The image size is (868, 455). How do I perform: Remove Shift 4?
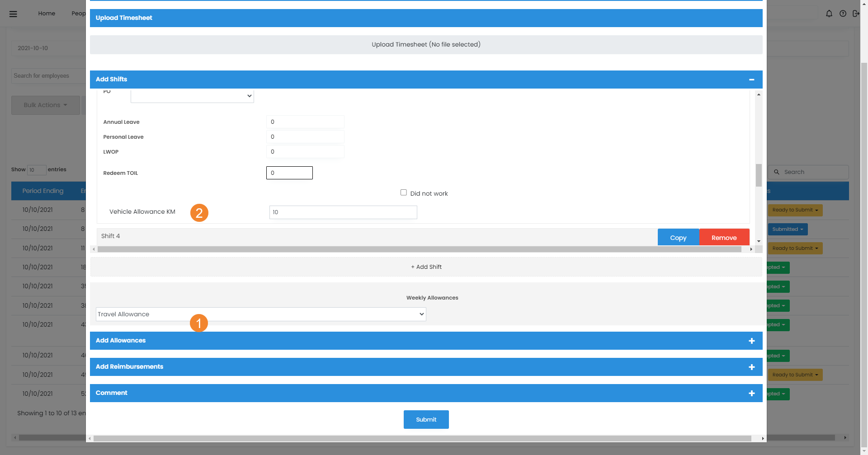pyautogui.click(x=724, y=238)
